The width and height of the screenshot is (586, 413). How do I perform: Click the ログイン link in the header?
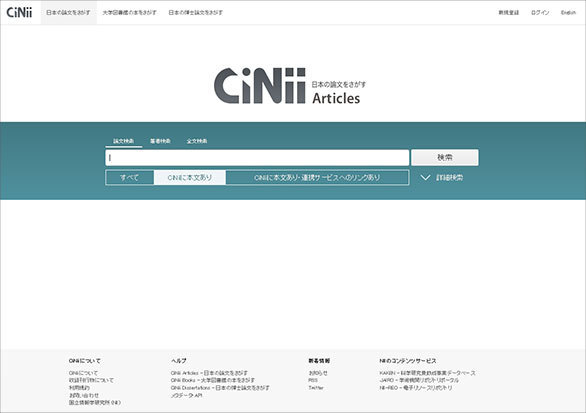540,12
